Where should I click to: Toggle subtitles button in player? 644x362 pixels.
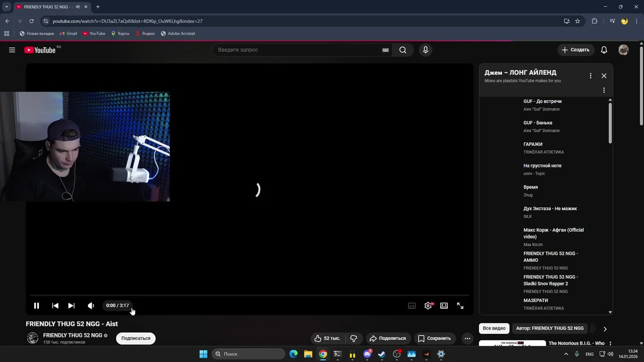click(x=412, y=306)
